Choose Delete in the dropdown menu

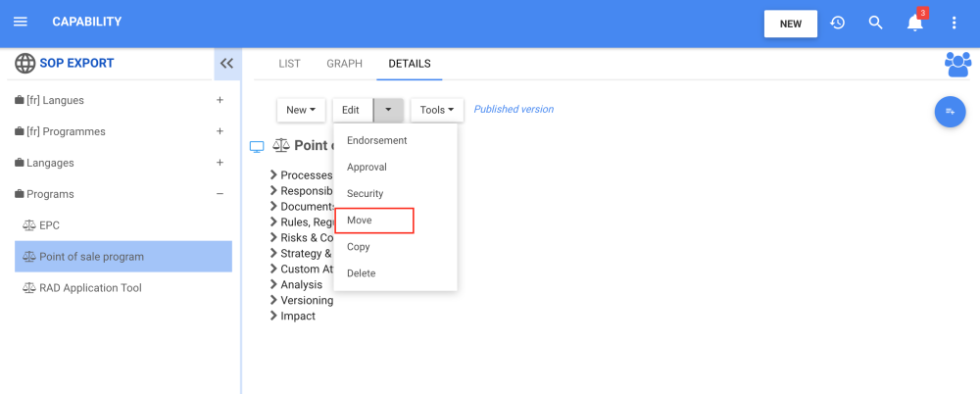coord(361,273)
